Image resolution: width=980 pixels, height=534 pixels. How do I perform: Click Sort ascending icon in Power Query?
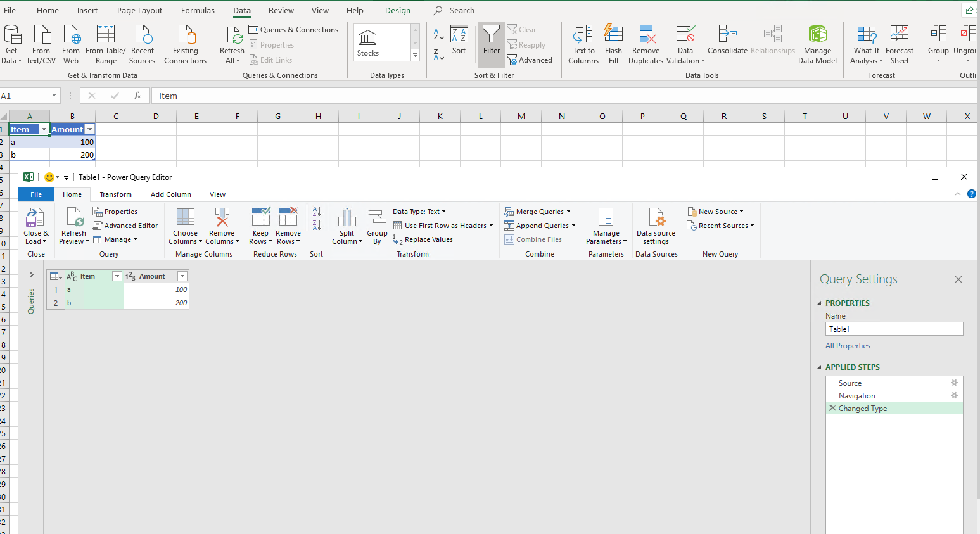[317, 212]
